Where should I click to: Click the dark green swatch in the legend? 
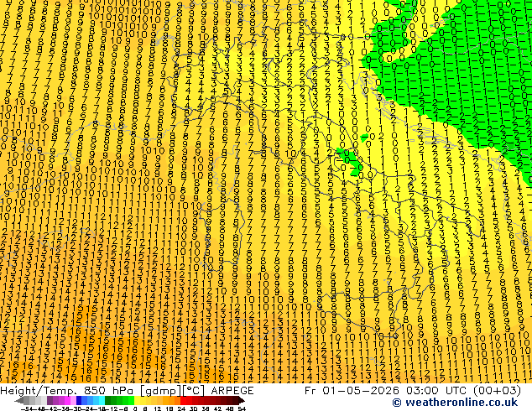(108, 400)
